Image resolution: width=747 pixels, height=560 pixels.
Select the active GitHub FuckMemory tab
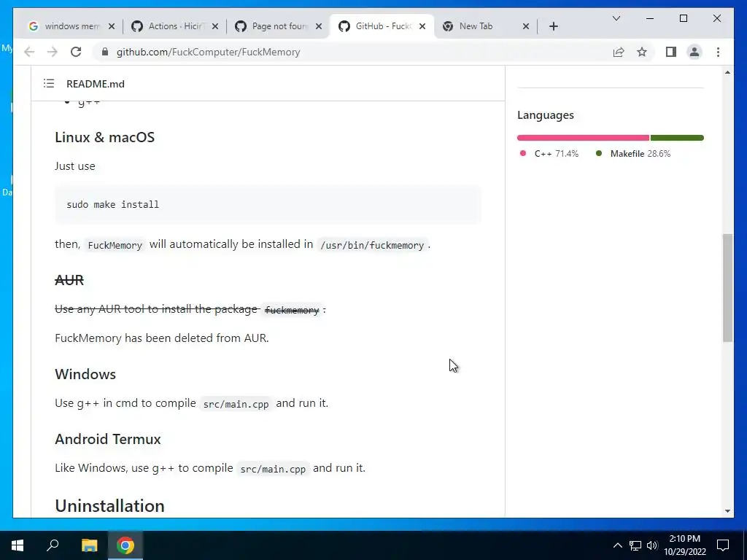click(382, 26)
